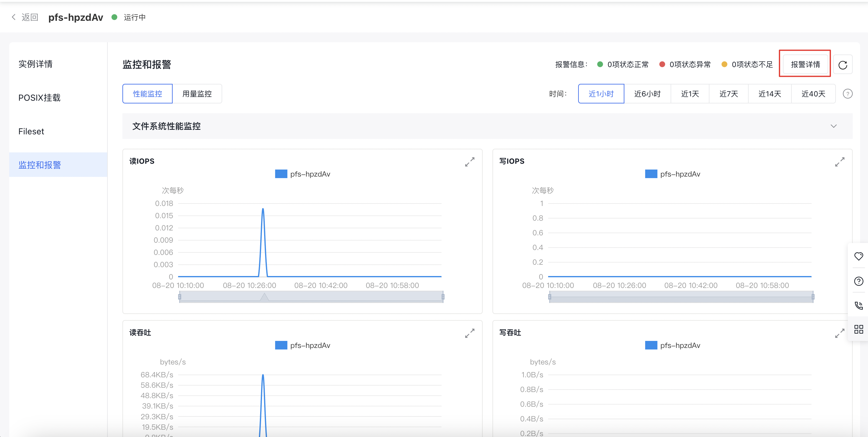Click the 返回 link
The image size is (868, 437).
pyautogui.click(x=30, y=17)
